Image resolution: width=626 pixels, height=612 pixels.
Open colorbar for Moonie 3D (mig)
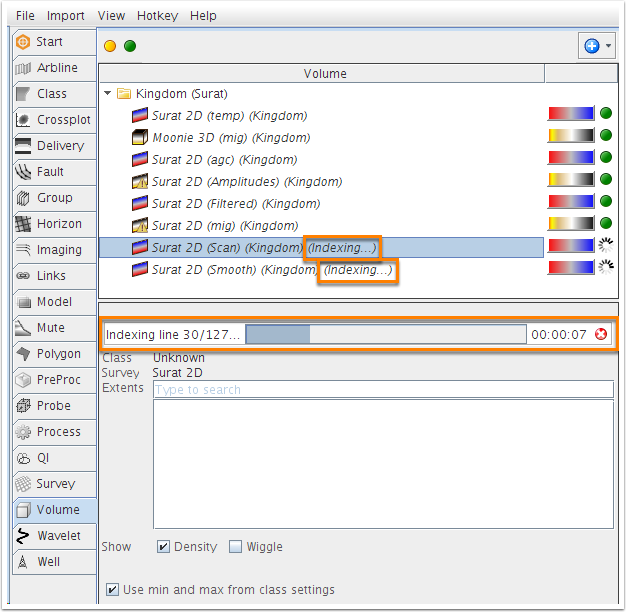pyautogui.click(x=571, y=135)
